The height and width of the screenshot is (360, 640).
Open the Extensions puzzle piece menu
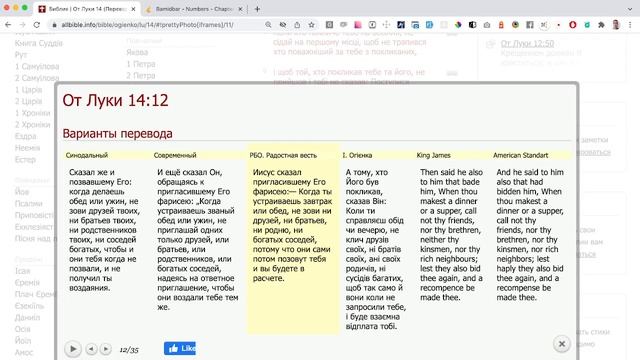point(601,25)
